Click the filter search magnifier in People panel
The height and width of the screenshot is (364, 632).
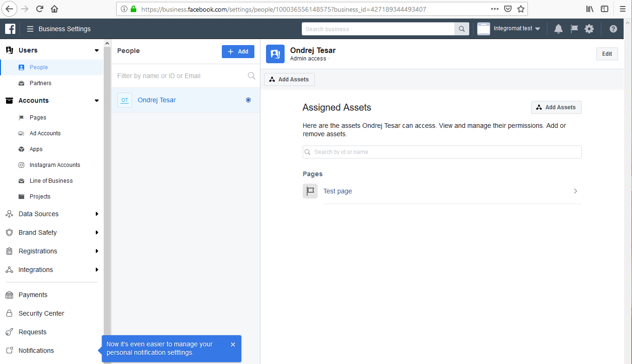tap(252, 76)
